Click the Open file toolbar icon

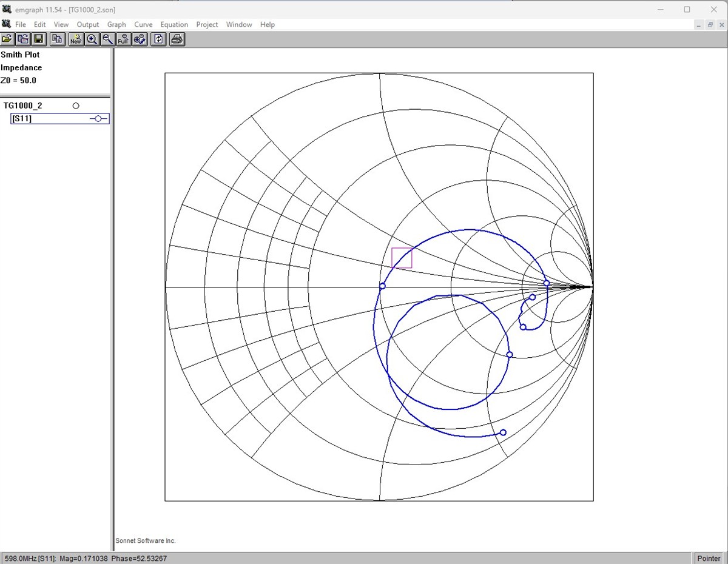click(x=7, y=39)
